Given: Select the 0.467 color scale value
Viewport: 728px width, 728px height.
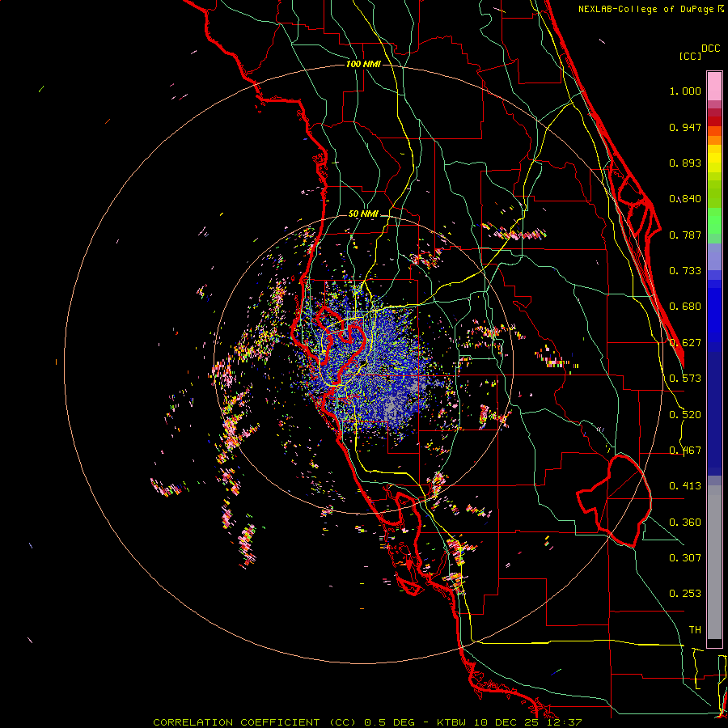Looking at the screenshot, I should pos(685,451).
